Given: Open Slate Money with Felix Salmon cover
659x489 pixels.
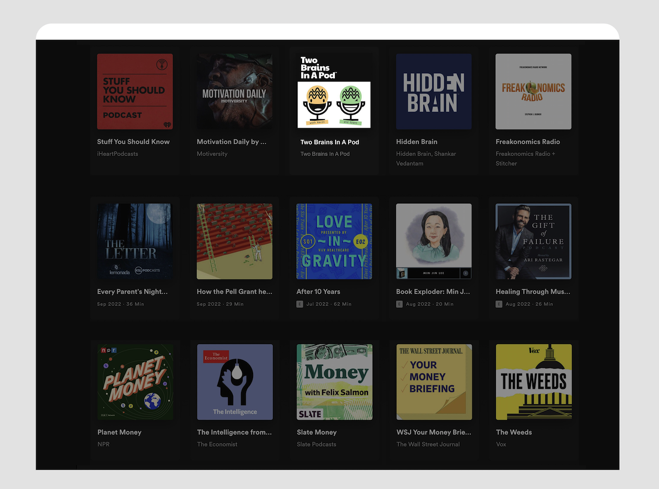Looking at the screenshot, I should tap(334, 382).
